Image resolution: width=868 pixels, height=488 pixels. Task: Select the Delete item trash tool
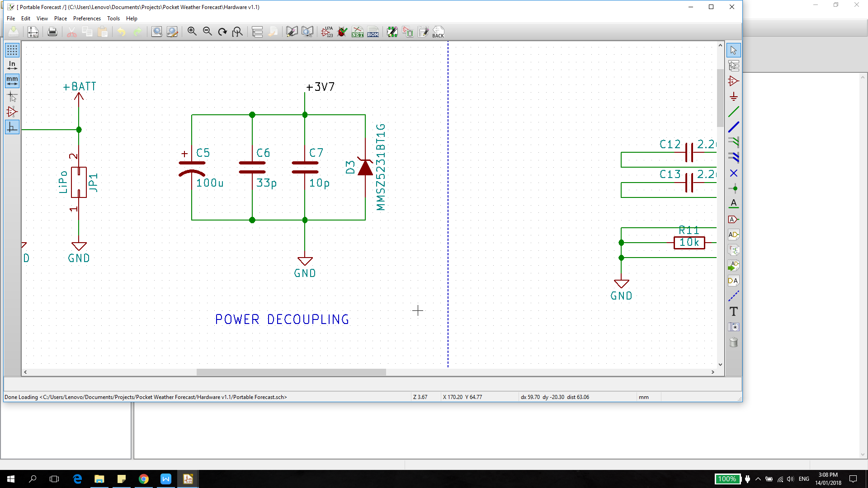733,342
